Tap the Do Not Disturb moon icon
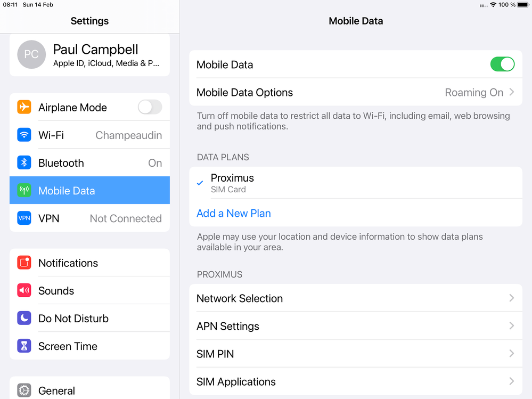 pyautogui.click(x=24, y=319)
